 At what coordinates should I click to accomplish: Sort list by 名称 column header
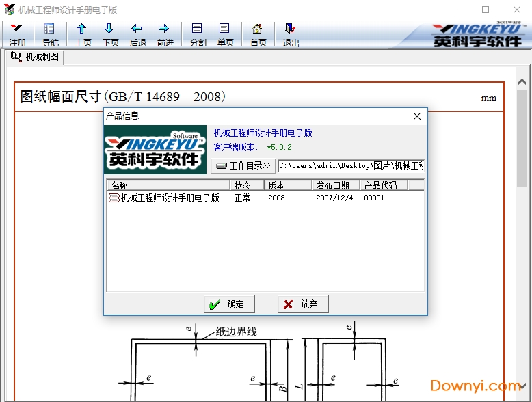(168, 185)
